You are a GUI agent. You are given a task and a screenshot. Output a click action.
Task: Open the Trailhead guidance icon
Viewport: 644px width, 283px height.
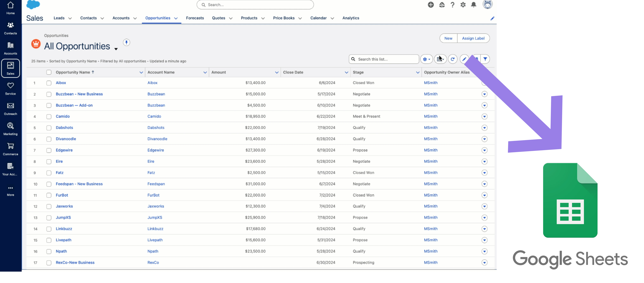pyautogui.click(x=442, y=5)
